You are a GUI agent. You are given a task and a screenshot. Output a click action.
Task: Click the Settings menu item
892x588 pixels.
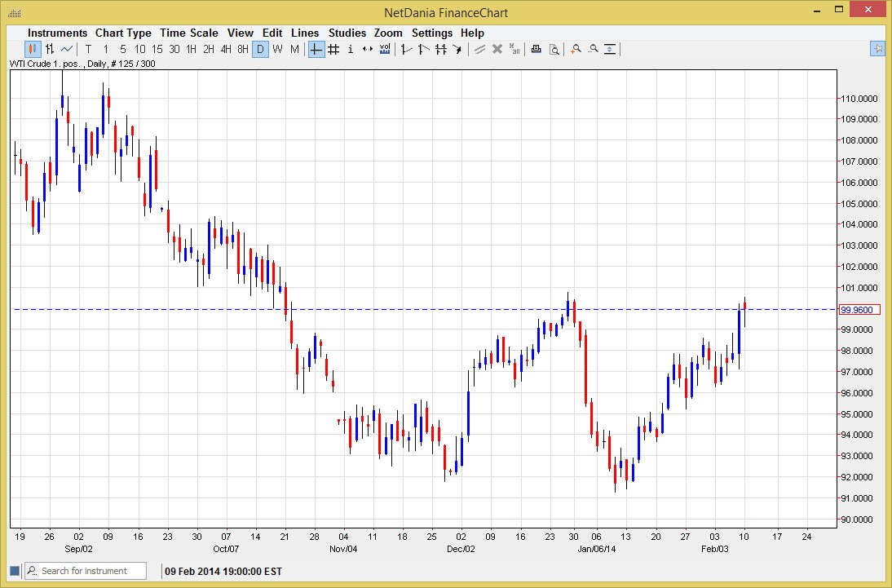432,33
